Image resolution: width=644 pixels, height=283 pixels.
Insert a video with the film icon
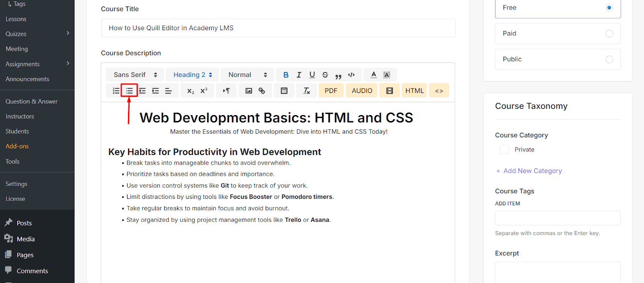click(389, 91)
